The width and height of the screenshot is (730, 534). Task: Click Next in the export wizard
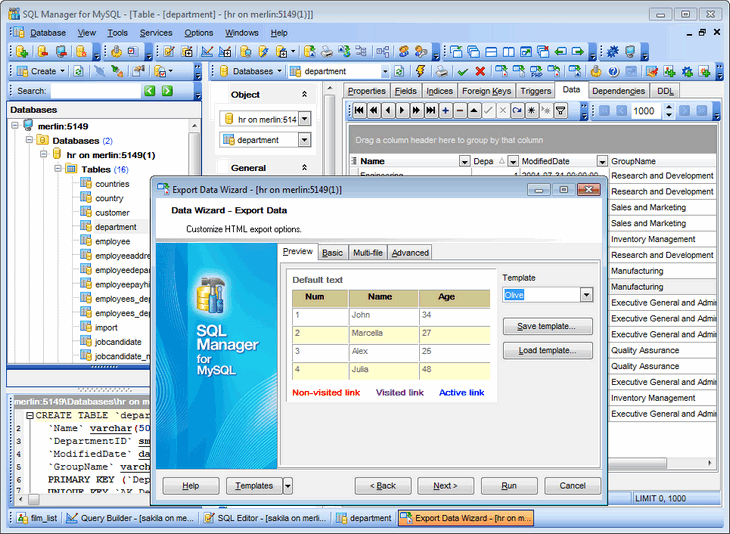445,486
